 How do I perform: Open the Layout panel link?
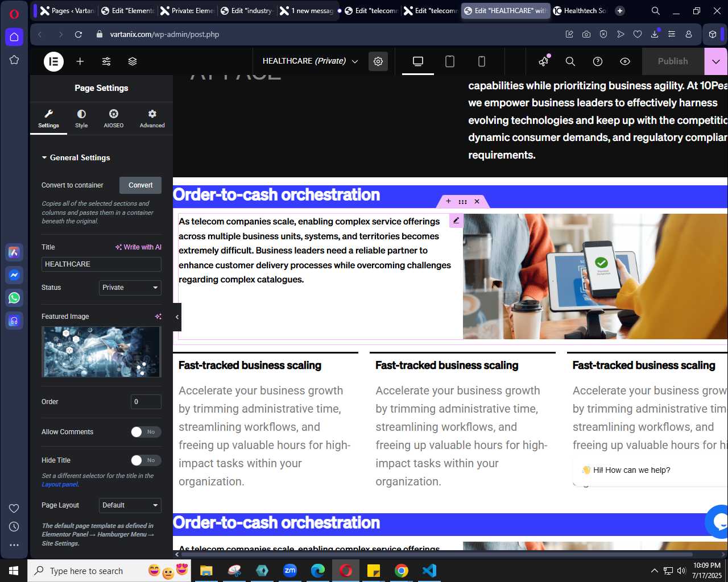click(60, 484)
